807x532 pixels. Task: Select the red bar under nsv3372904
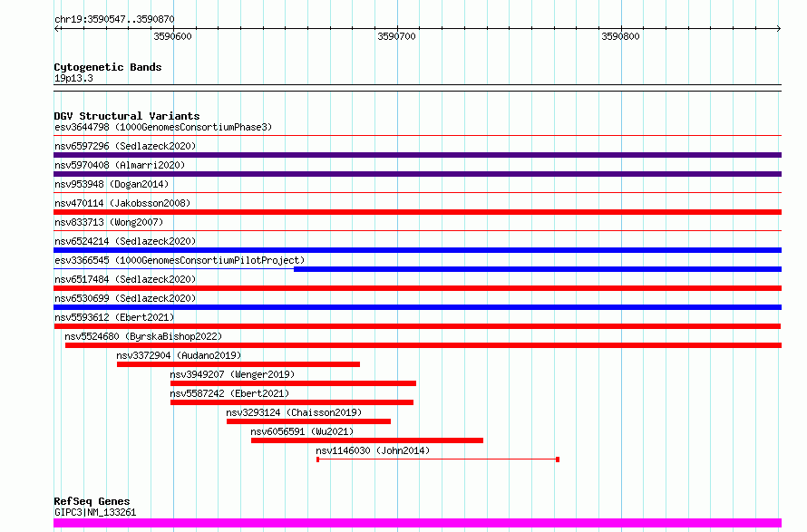[x=238, y=364]
